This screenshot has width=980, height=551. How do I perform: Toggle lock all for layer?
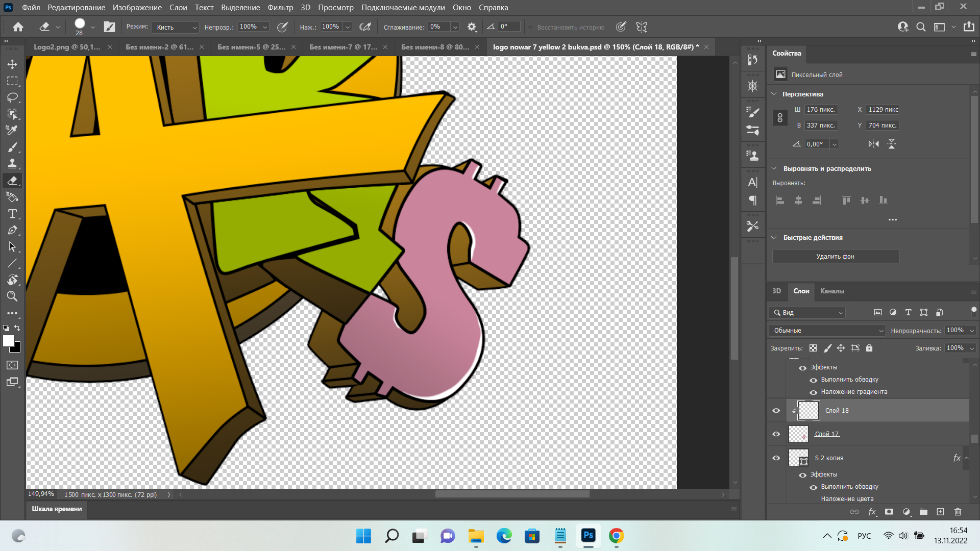pyautogui.click(x=869, y=348)
